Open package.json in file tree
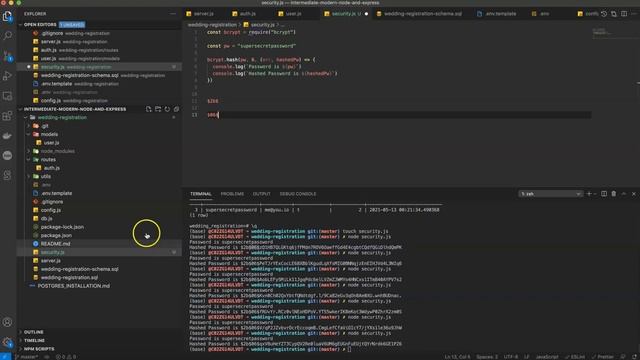This screenshot has height=360, width=640. tap(56, 236)
